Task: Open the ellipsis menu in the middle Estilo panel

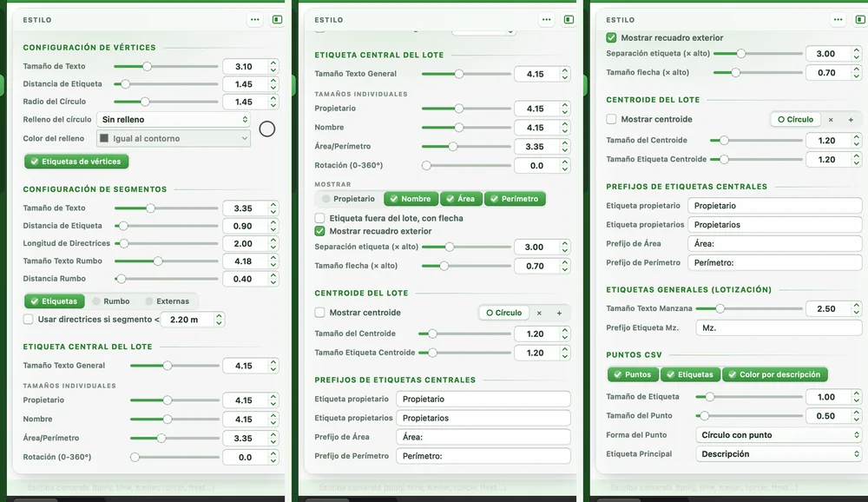Action: [x=546, y=19]
